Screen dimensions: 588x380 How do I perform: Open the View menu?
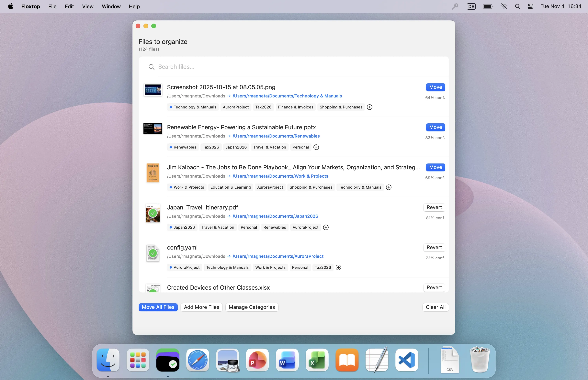[88, 6]
